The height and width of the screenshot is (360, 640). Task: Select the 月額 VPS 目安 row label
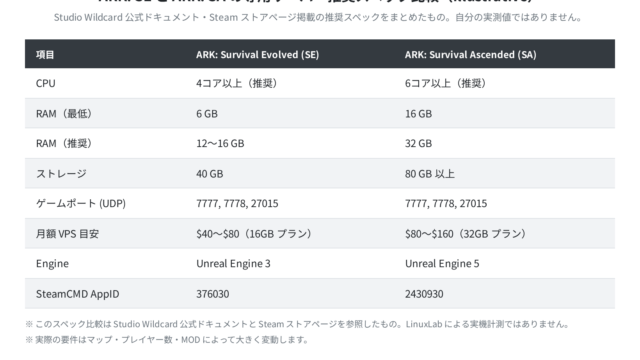67,233
